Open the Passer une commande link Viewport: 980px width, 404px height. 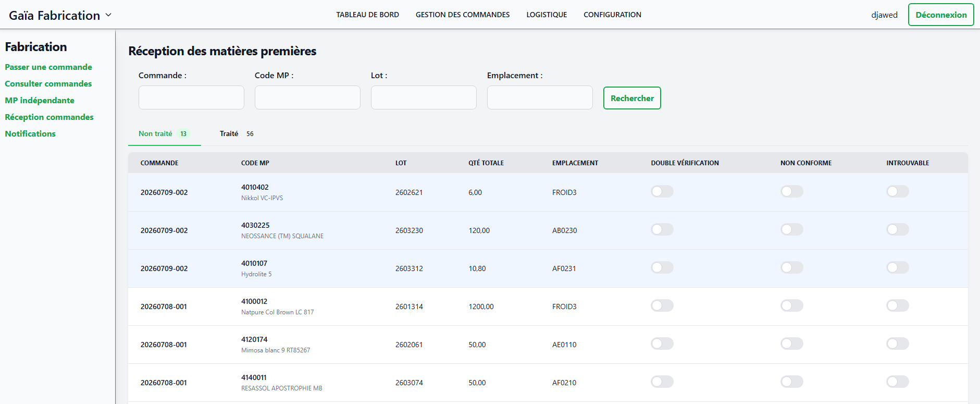48,67
